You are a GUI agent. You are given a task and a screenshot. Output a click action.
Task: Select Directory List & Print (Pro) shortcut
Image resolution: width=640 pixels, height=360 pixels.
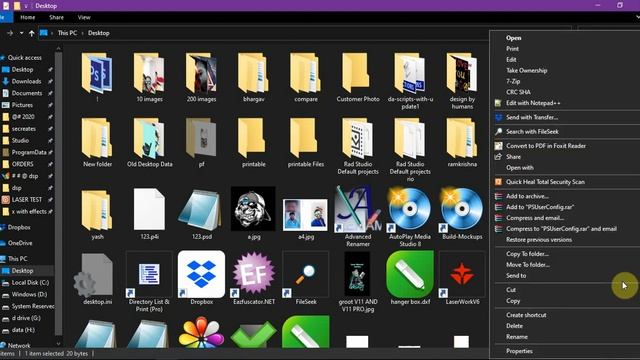pyautogui.click(x=149, y=282)
